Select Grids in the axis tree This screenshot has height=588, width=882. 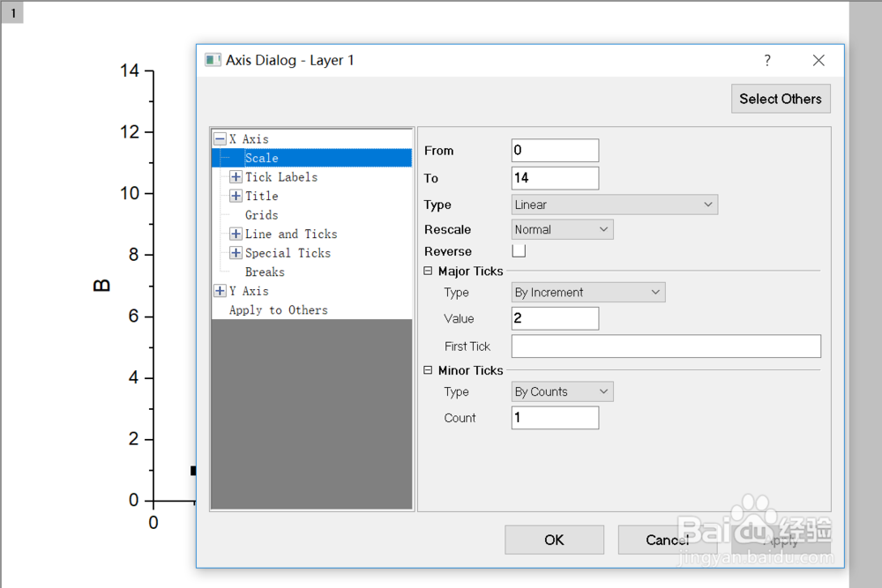tap(262, 215)
